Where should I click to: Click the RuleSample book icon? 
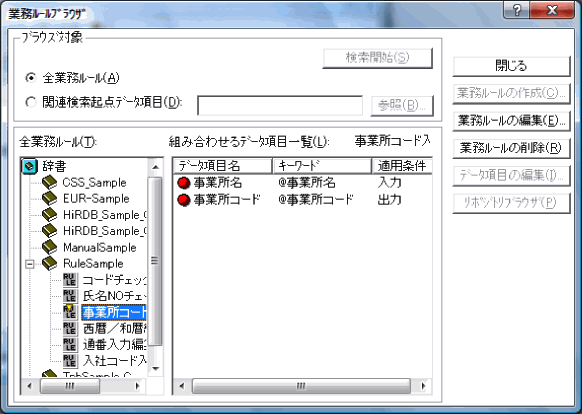point(49,263)
